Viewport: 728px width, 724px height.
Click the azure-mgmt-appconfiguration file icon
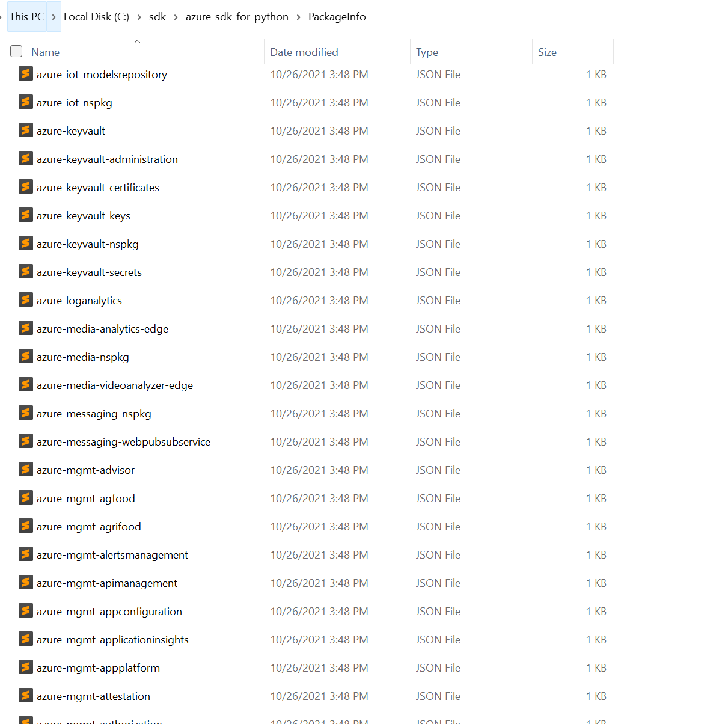pos(26,610)
